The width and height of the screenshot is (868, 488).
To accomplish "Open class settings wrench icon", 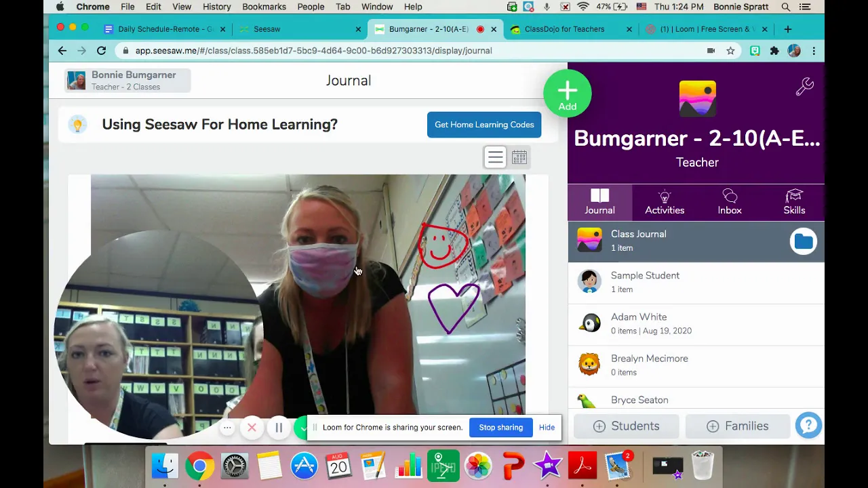I will pos(804,86).
